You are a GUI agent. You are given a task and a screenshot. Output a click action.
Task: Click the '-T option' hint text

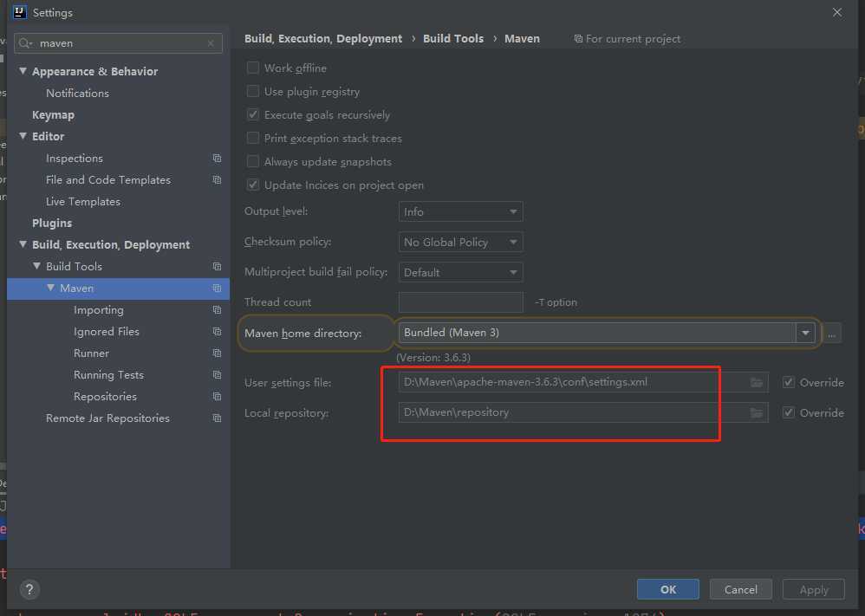point(556,302)
